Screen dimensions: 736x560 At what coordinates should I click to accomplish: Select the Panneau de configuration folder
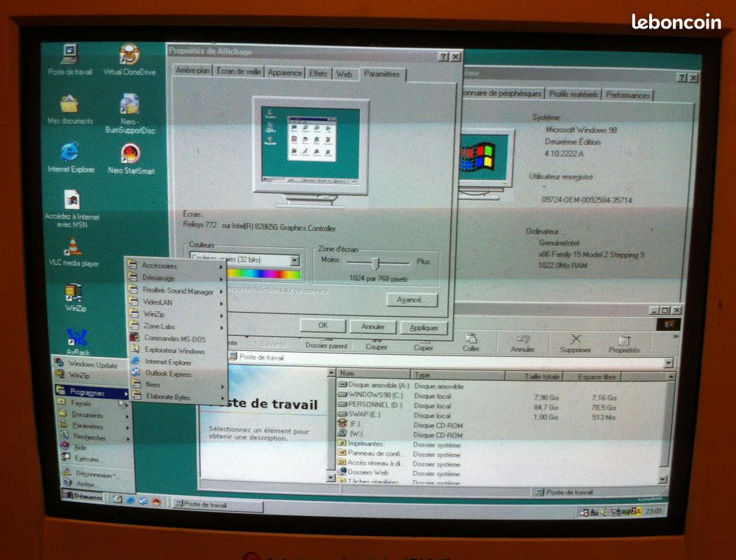(x=370, y=453)
